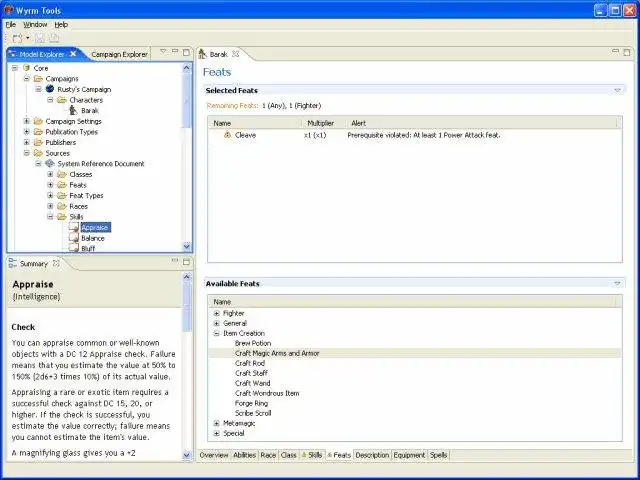This screenshot has width=640, height=480.
Task: Expand the Classes tree node
Action: click(50, 174)
